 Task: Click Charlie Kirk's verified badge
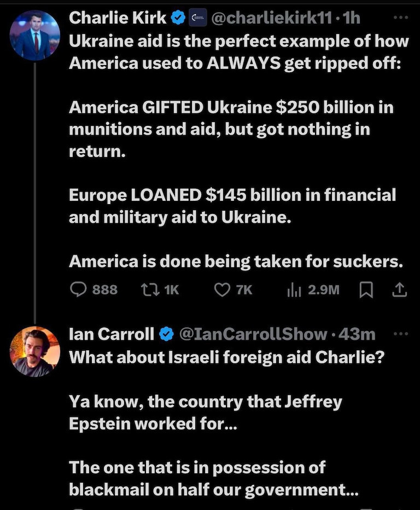coord(178,18)
